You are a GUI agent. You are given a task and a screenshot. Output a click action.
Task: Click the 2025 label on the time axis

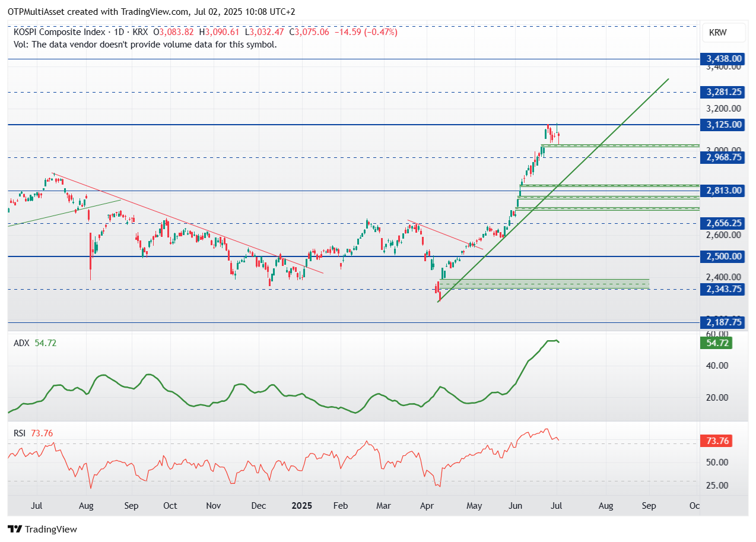click(302, 506)
